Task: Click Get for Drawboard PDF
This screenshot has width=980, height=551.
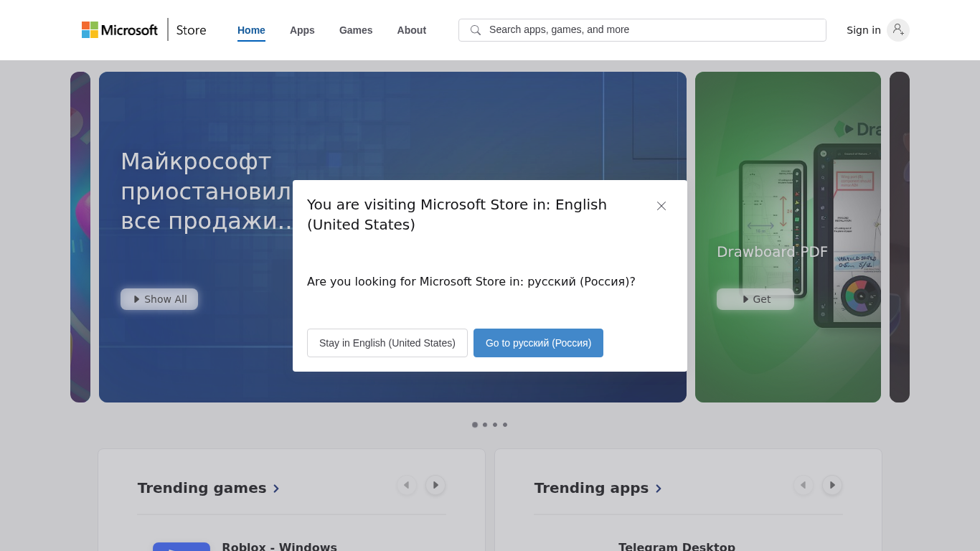Action: [755, 299]
